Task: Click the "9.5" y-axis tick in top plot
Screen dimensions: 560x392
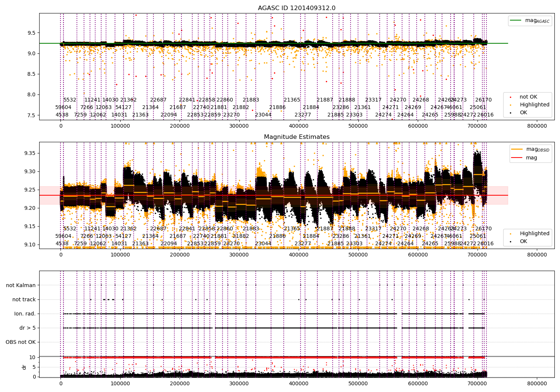Action: tap(31, 33)
